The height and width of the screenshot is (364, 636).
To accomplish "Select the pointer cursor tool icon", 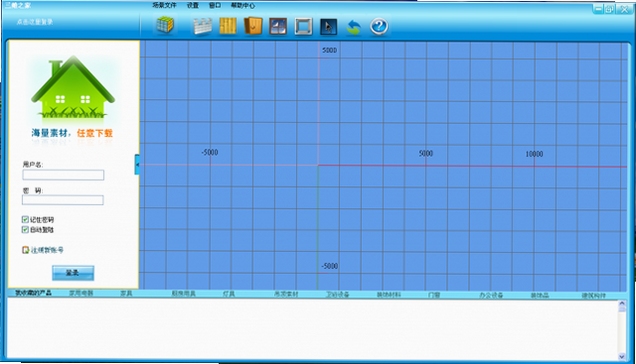I will (328, 27).
